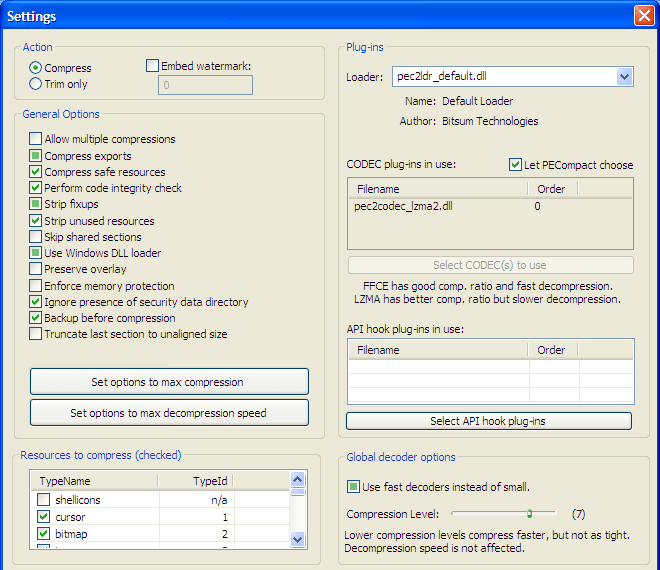
Task: Click the resources list scroll down arrow
Action: (298, 539)
